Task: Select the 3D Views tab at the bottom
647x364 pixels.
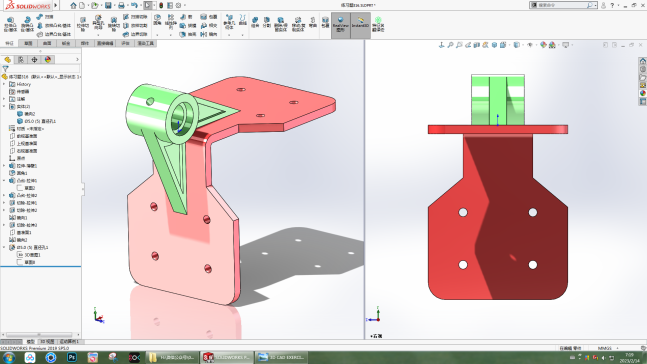Action: tap(47, 342)
